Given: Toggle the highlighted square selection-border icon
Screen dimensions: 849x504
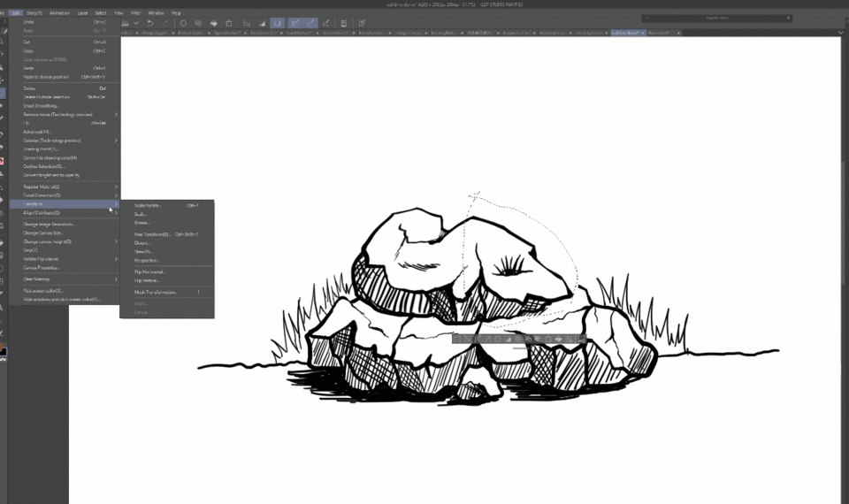Looking at the screenshot, I should pos(277,23).
